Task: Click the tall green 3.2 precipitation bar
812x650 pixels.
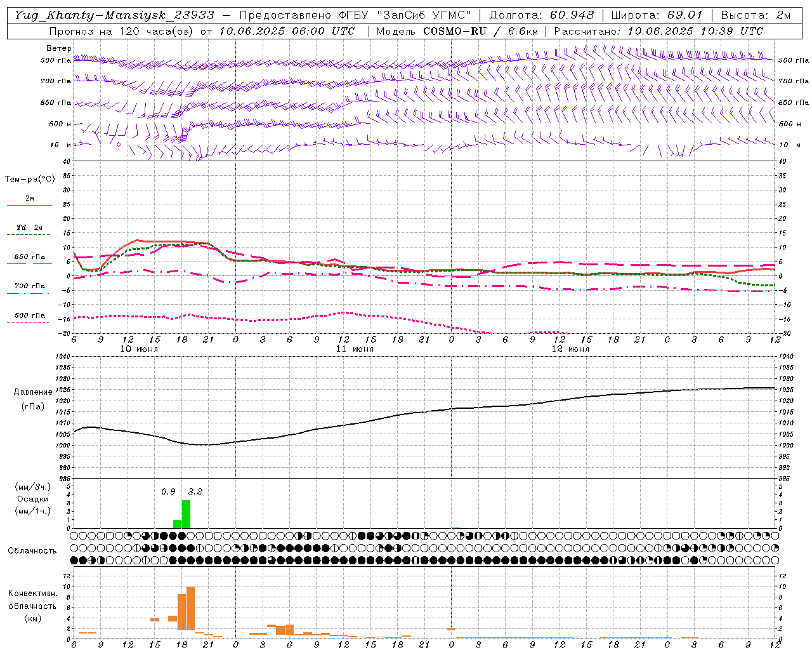Action: point(186,514)
